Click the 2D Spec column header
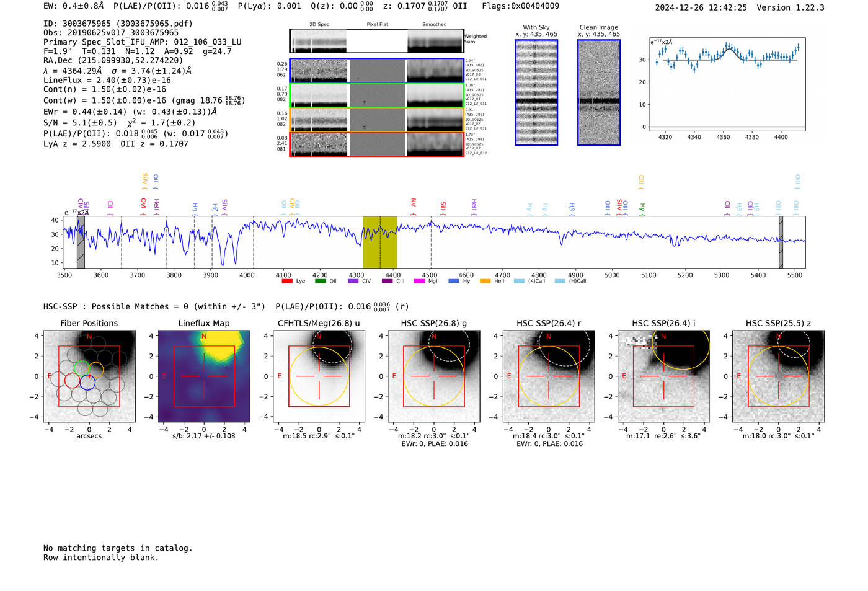Image resolution: width=868 pixels, height=591 pixels. tap(319, 25)
